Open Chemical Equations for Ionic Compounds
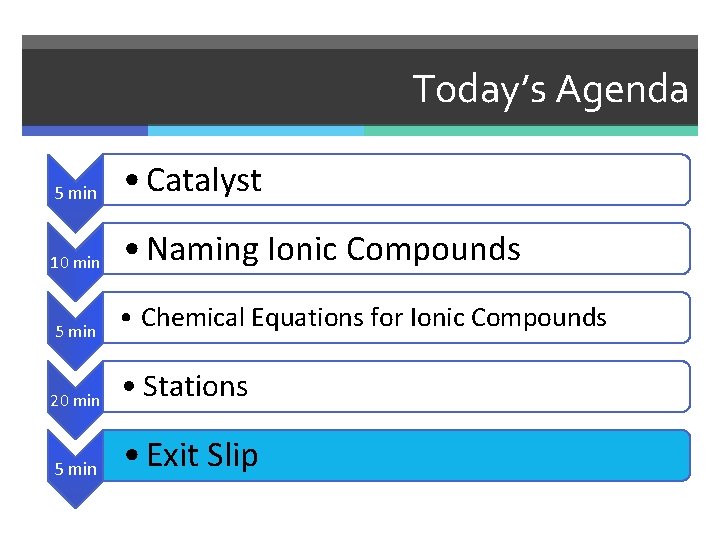This screenshot has width=720, height=540. click(373, 318)
